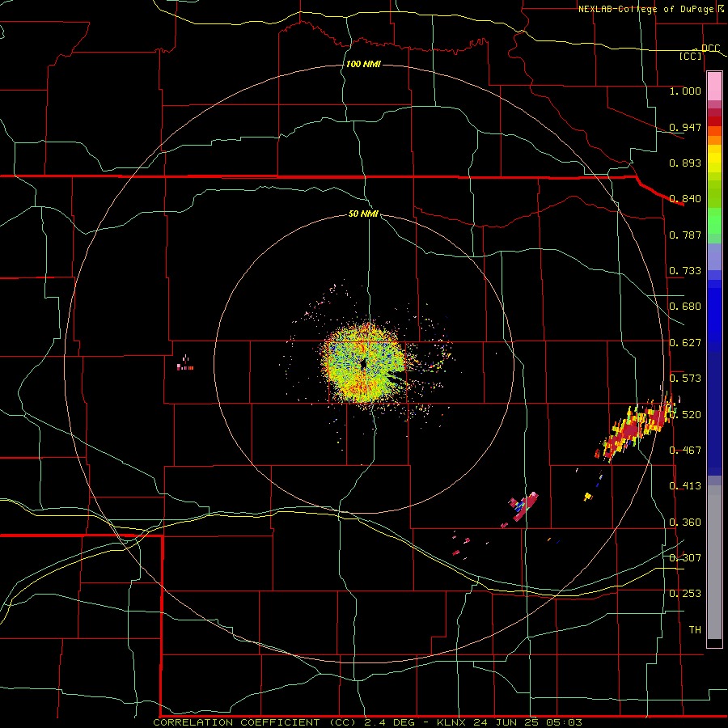Click the small pink echo west of 50 NMI ring
Viewport: 728px width, 728px height.
[x=184, y=363]
